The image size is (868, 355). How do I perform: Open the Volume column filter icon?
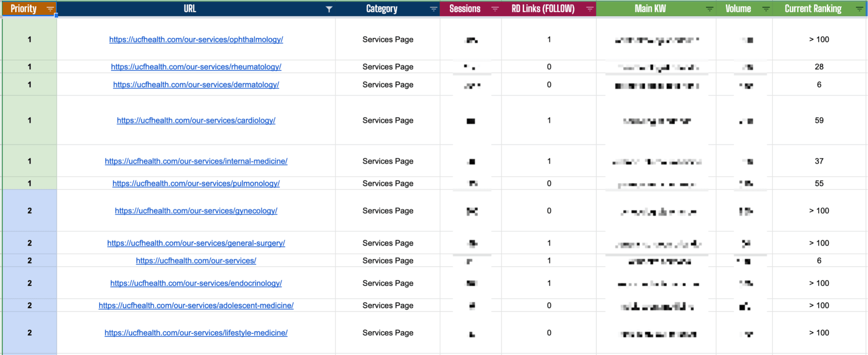[766, 9]
